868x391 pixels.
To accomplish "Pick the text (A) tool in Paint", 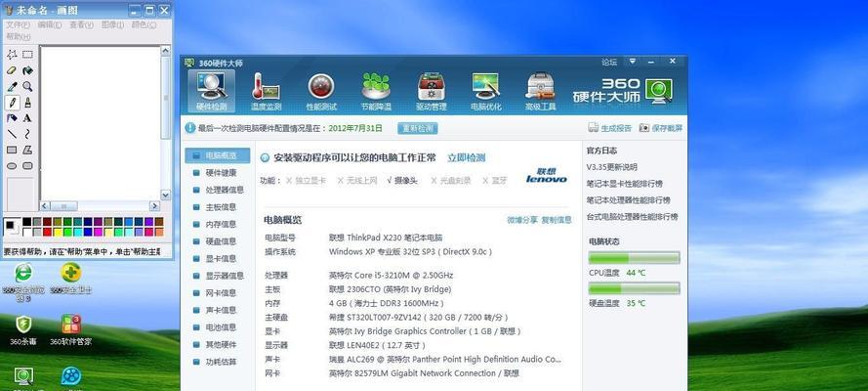I will pos(27,118).
